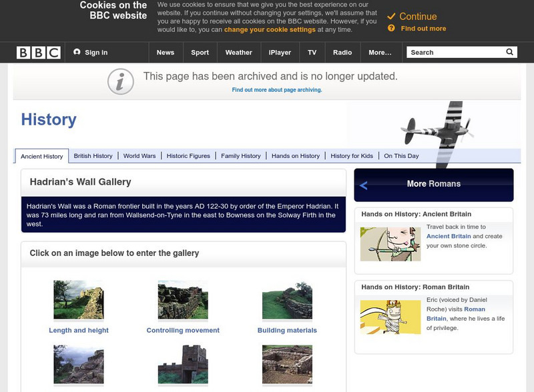Switch to the On This Day tab

tap(401, 156)
